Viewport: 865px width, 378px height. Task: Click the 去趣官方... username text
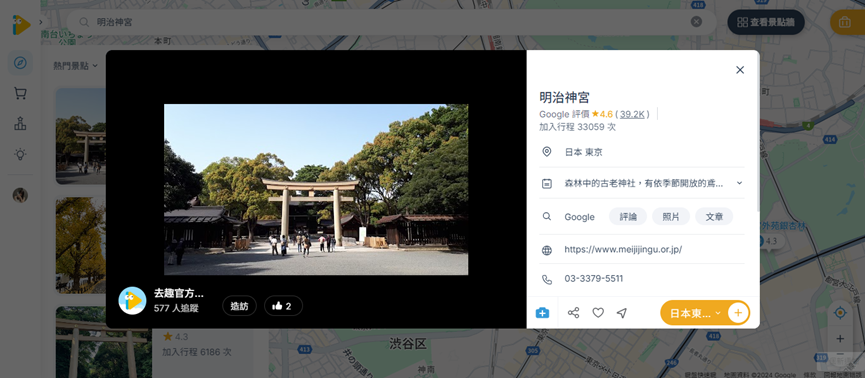(179, 293)
